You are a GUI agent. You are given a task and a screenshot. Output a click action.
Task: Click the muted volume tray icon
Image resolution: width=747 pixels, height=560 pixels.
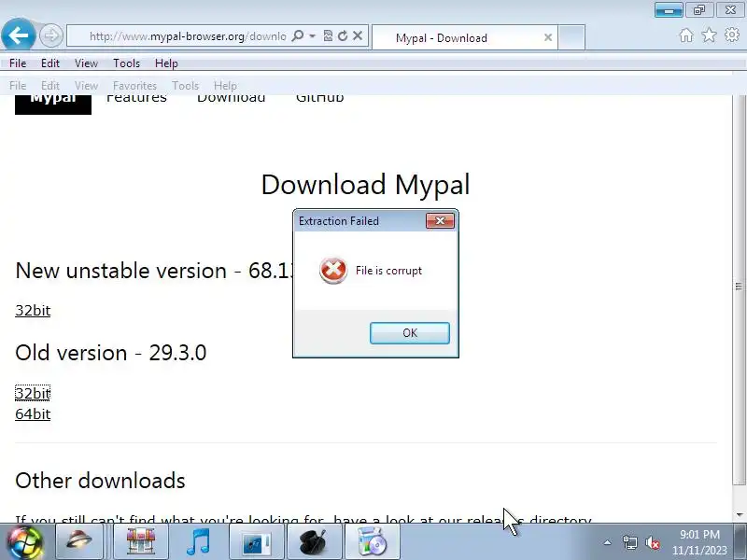tap(652, 542)
